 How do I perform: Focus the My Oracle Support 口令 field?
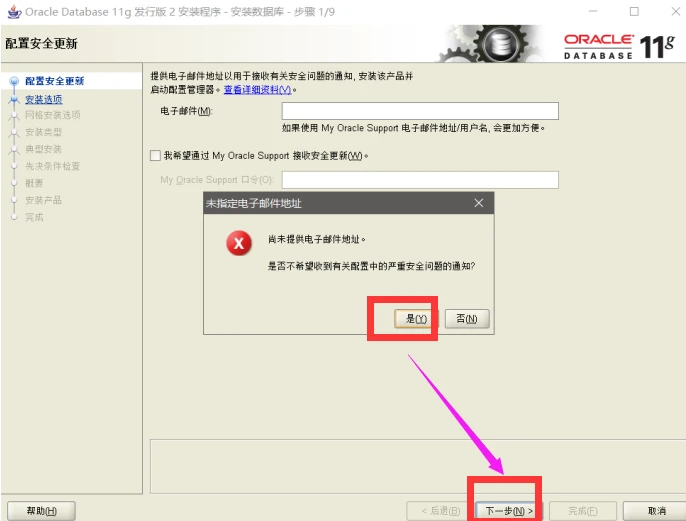420,180
